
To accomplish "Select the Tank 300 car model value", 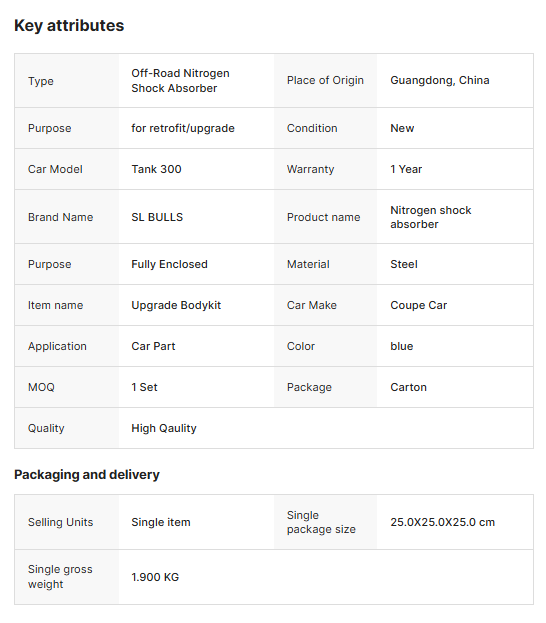I will pos(157,169).
